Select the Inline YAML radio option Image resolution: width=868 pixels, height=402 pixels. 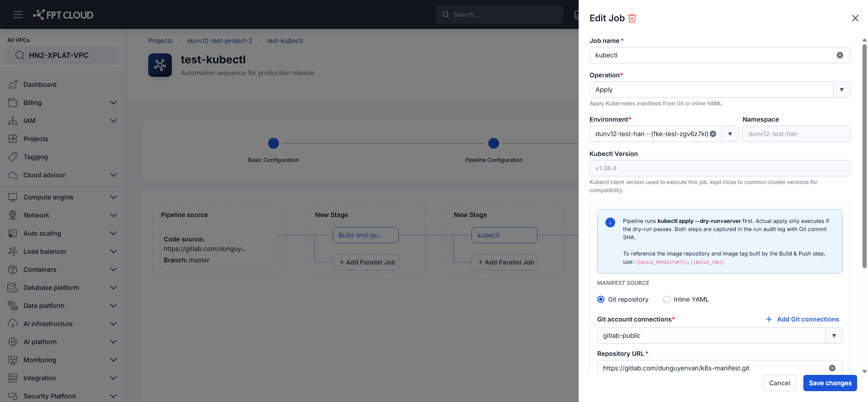[x=666, y=299]
